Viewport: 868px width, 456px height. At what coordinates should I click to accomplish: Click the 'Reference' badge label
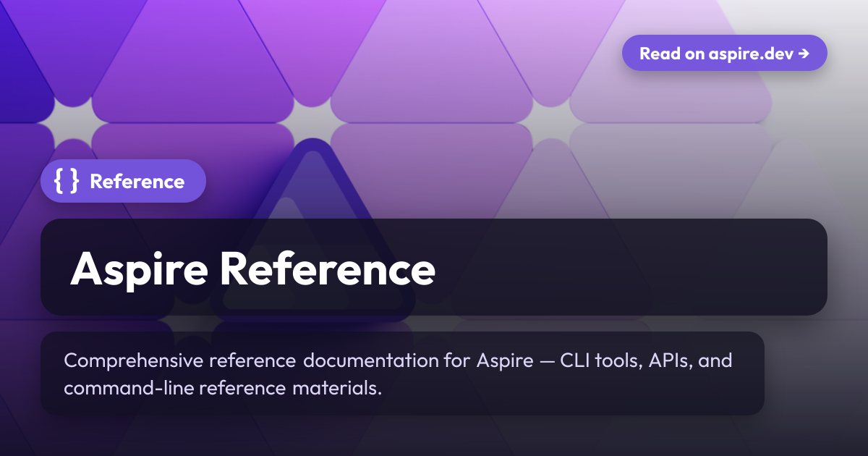(137, 181)
